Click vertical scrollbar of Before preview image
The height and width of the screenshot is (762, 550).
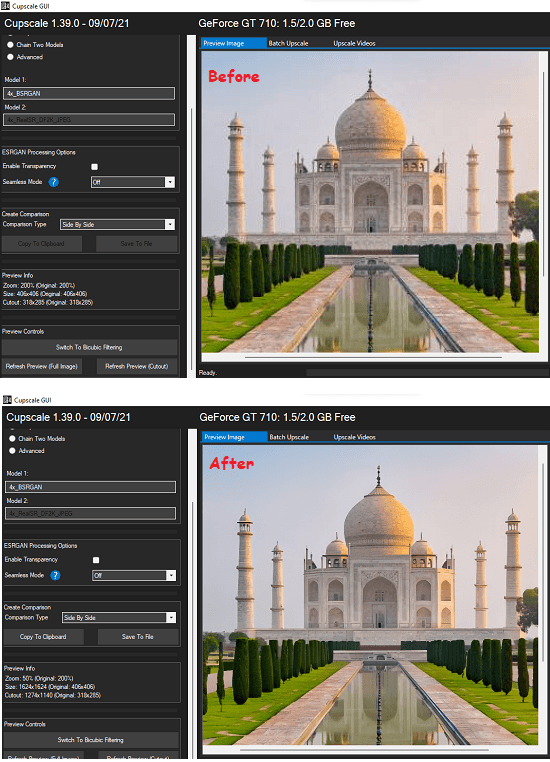(x=543, y=175)
